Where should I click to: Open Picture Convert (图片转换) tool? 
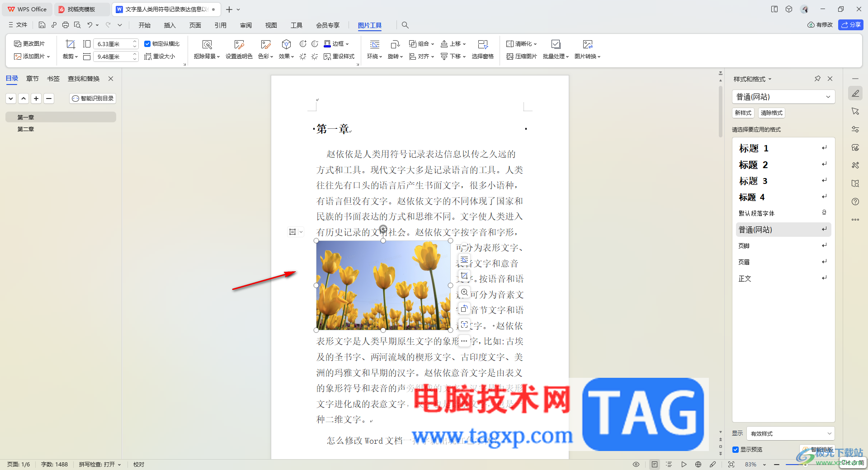click(x=587, y=50)
